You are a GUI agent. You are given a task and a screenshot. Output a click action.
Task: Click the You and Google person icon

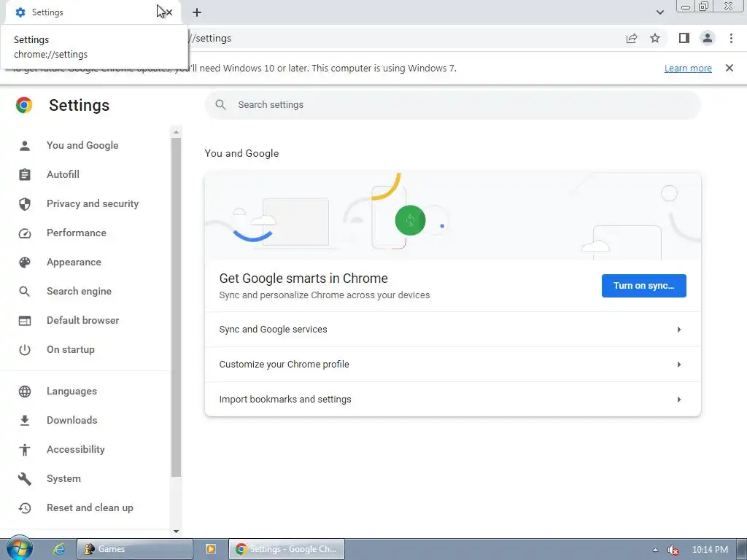(25, 146)
